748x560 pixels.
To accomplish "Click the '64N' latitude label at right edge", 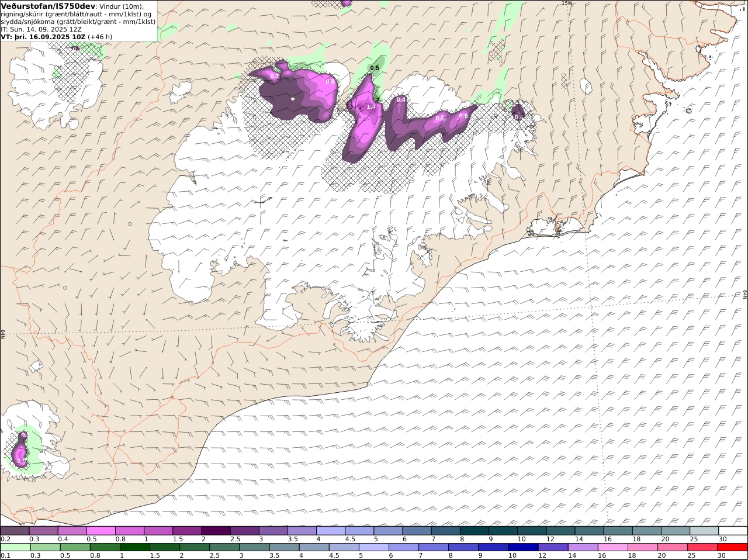I will 745,294.
